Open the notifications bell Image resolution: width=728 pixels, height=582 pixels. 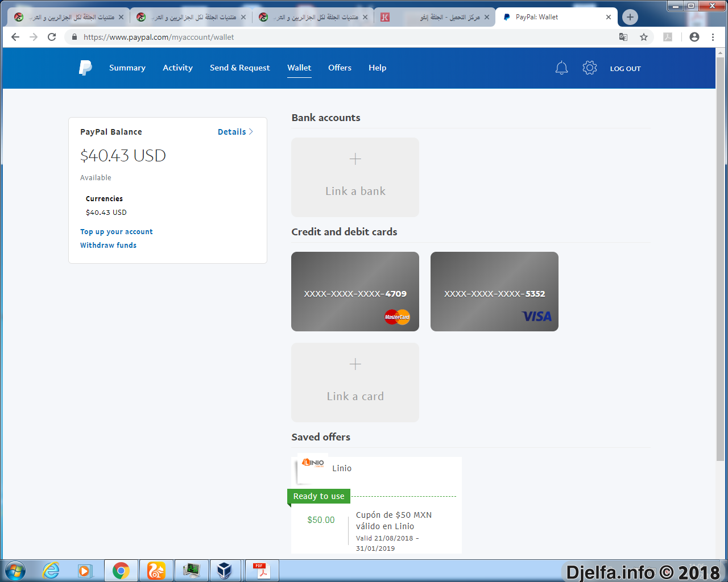[561, 68]
